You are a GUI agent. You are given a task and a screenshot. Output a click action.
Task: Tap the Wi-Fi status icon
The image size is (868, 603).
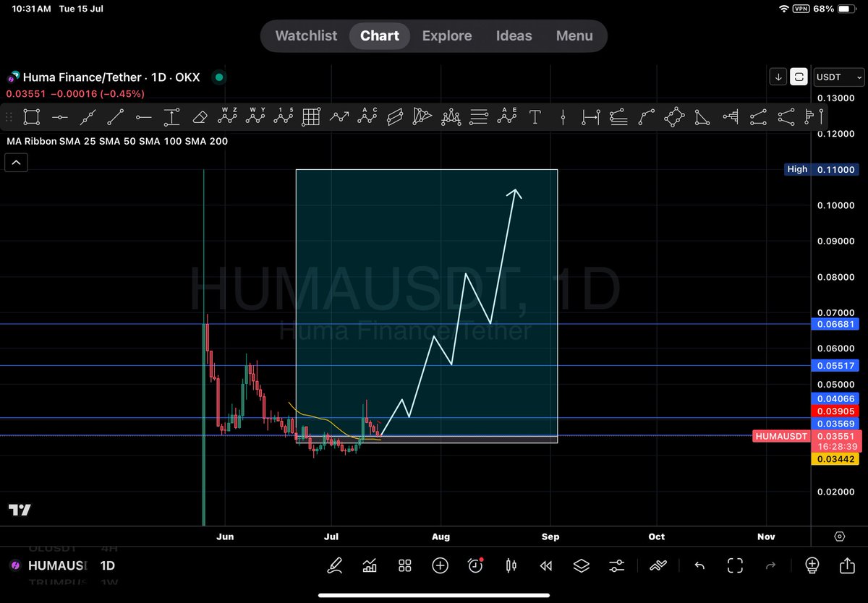tap(784, 9)
